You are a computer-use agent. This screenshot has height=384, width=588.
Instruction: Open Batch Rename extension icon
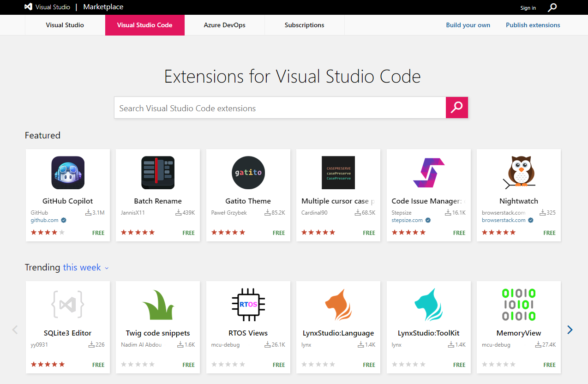click(158, 173)
